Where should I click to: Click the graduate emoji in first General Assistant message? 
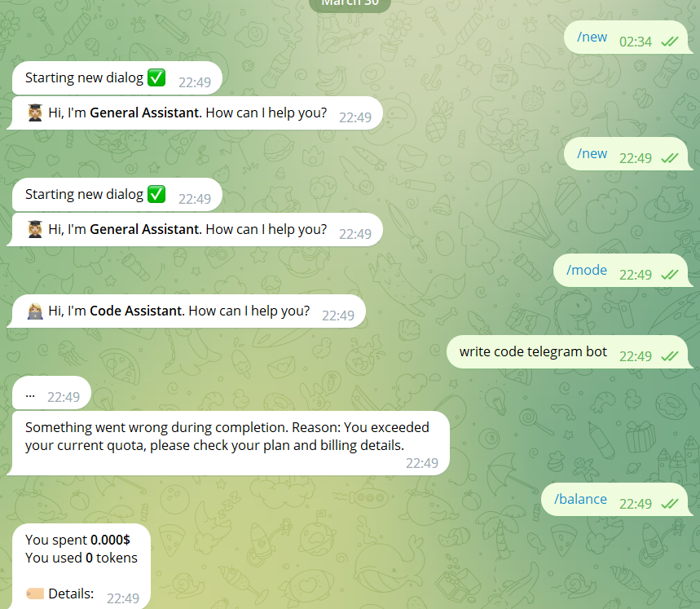35,113
